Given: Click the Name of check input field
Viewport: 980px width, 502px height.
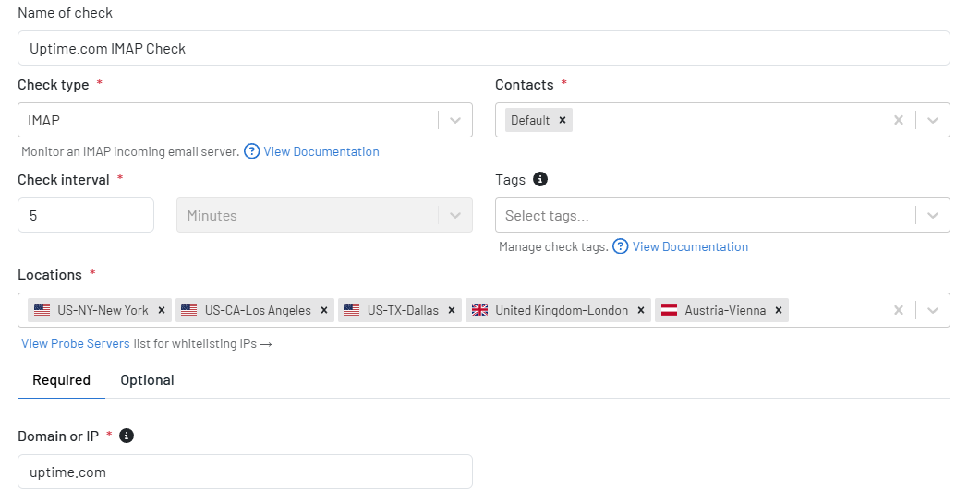Looking at the screenshot, I should (x=484, y=48).
